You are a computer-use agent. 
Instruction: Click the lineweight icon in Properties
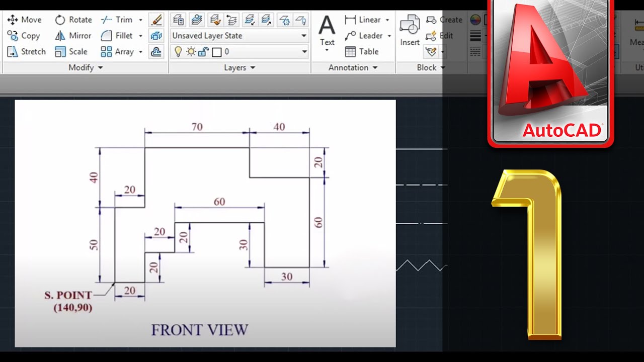[475, 36]
